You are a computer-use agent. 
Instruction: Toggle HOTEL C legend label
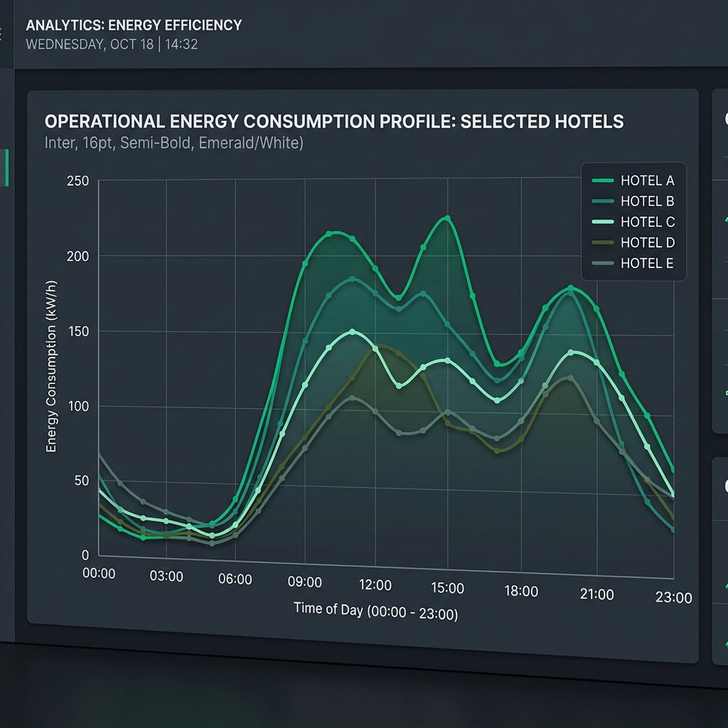tap(647, 222)
